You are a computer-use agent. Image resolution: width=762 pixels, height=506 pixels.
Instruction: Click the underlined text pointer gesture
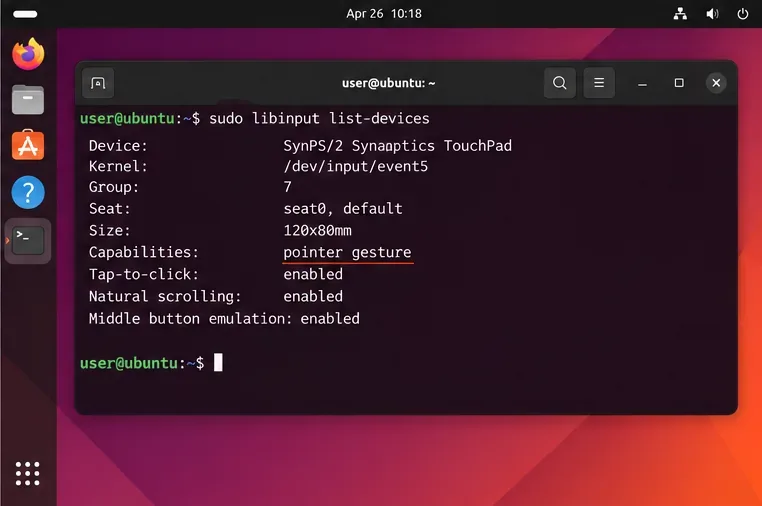point(347,252)
